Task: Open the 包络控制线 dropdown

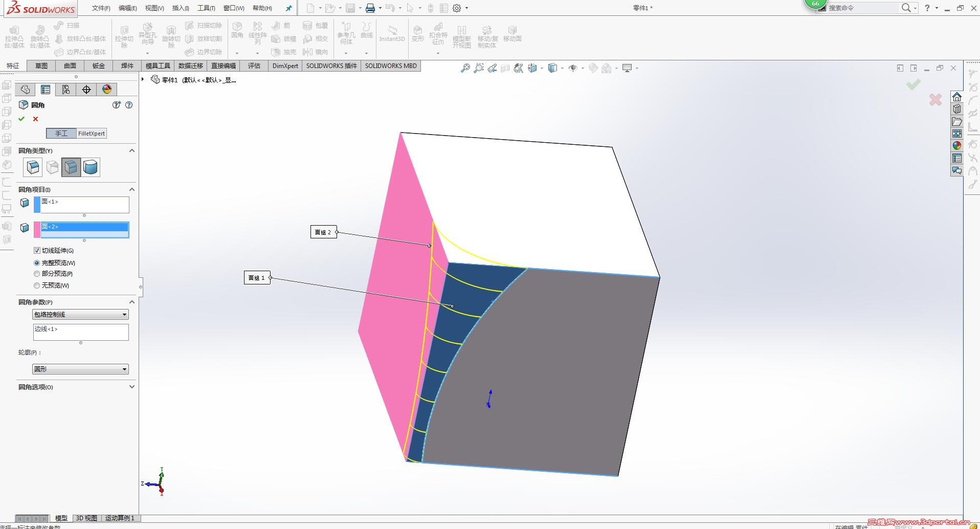Action: coord(80,315)
